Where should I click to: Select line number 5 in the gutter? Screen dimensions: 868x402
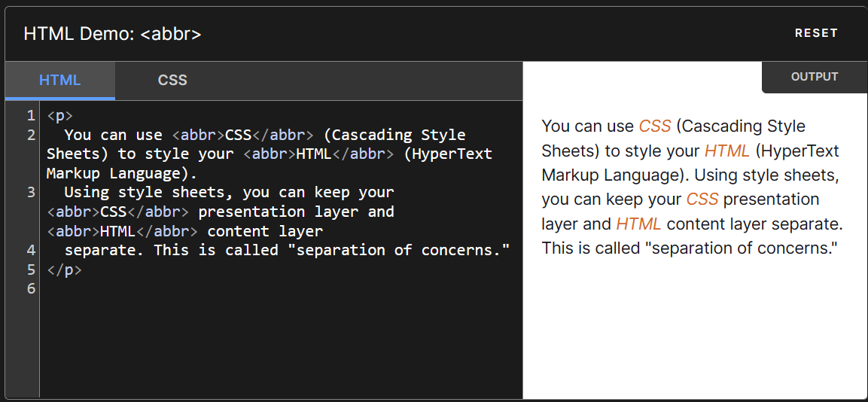[x=31, y=270]
